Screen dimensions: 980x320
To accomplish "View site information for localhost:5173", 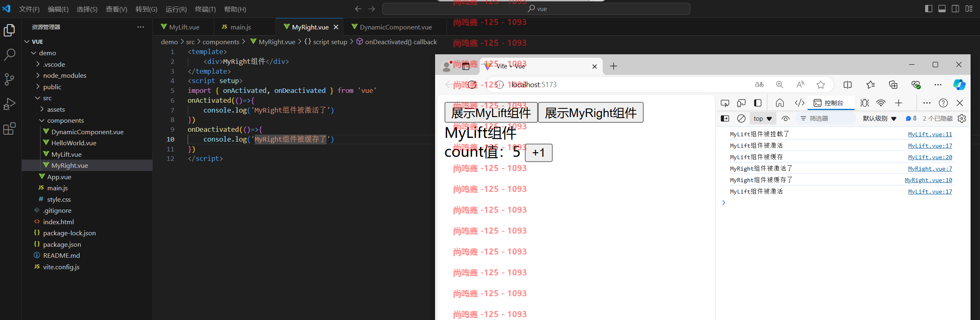I will pos(499,85).
